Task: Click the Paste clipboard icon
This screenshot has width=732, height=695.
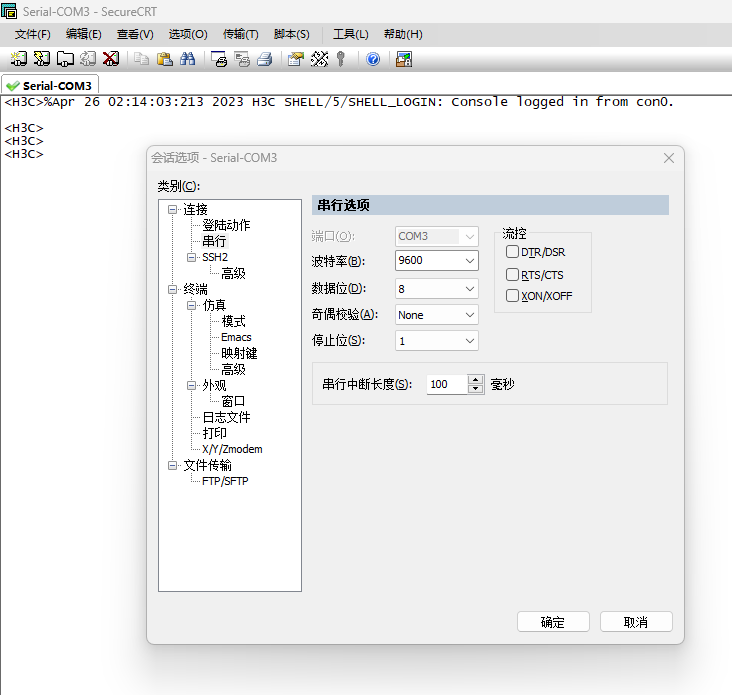Action: click(x=164, y=59)
